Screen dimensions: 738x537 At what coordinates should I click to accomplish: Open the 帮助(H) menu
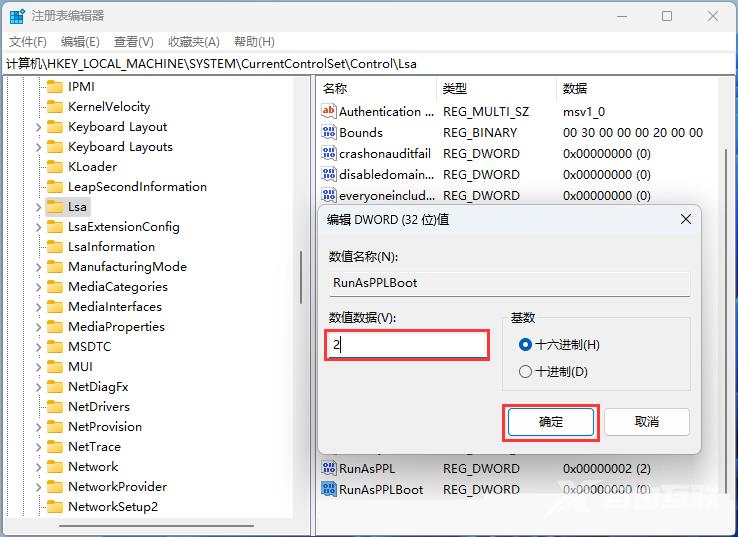(x=254, y=42)
